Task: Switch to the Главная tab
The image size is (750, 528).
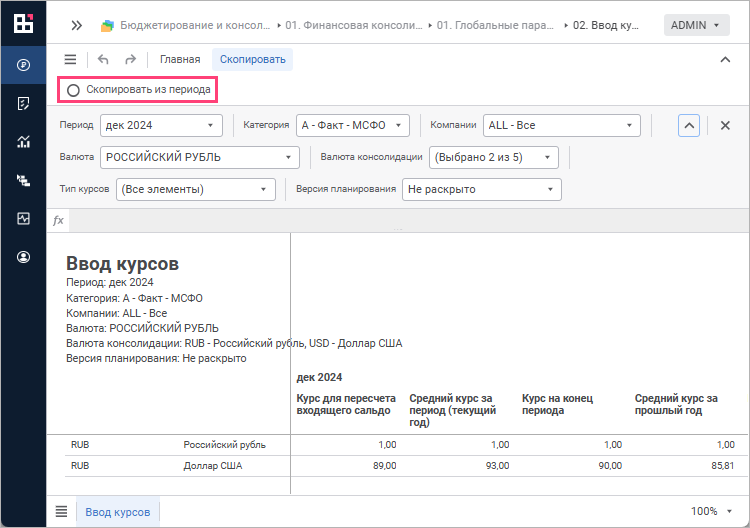Action: (180, 59)
